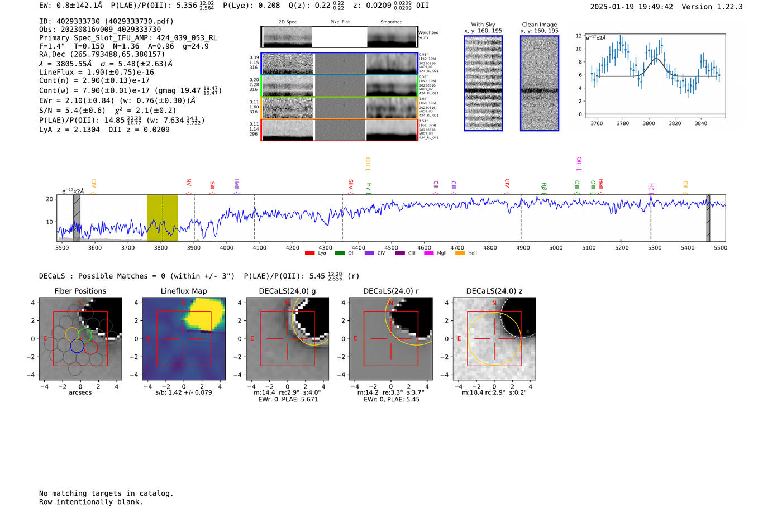Click the Pixel Flat column header
The image size is (782, 532).
[340, 22]
